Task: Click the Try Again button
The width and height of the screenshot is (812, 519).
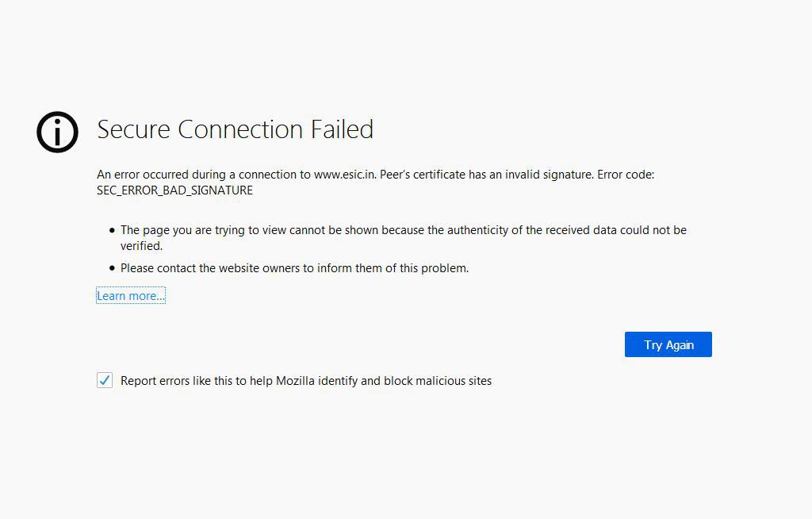Action: (668, 344)
